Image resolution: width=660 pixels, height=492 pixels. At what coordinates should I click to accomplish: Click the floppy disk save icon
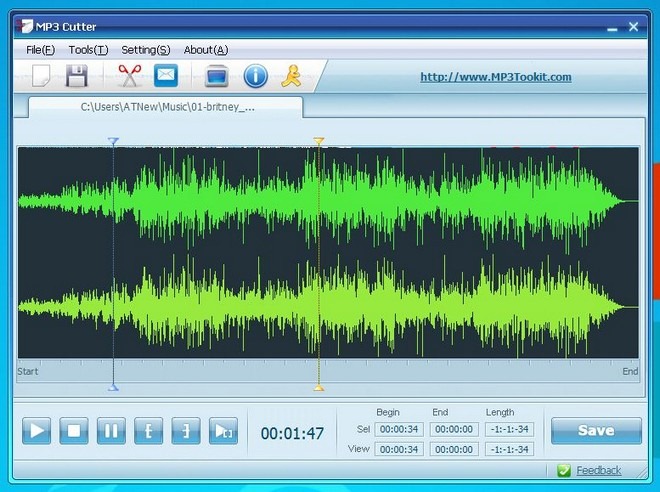(77, 75)
